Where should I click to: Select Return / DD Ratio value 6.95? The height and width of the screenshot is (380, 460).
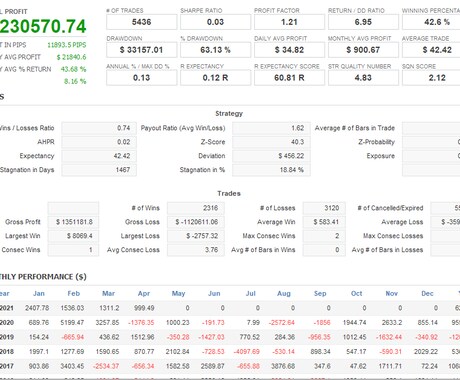click(363, 22)
